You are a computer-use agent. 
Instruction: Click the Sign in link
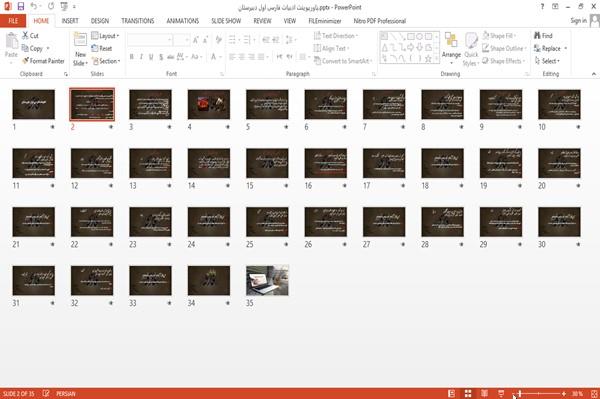[578, 21]
